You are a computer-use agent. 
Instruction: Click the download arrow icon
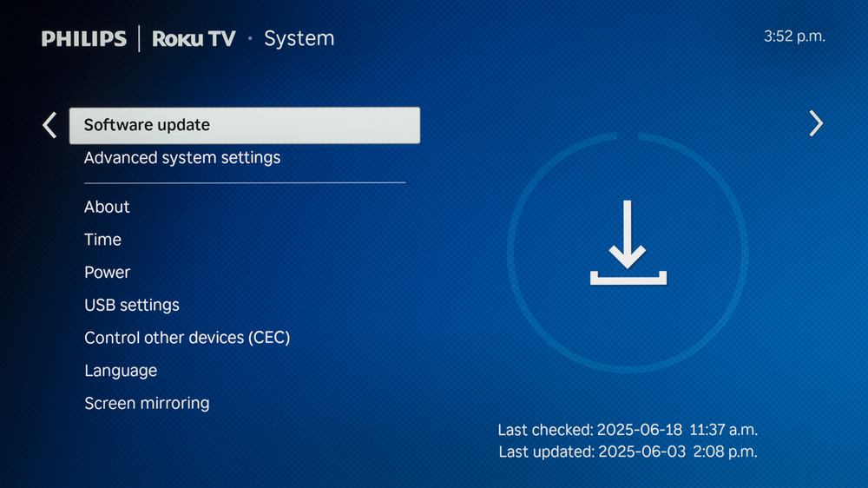[x=628, y=242]
